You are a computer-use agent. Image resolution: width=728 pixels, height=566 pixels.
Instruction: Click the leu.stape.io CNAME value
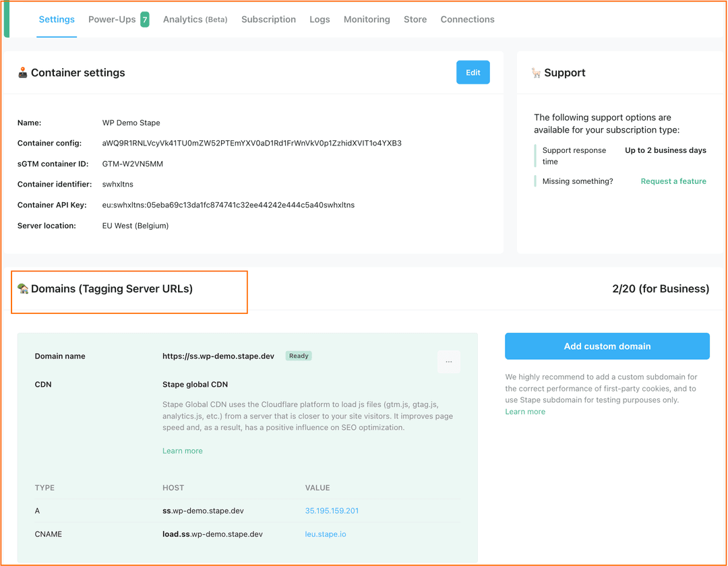(326, 534)
